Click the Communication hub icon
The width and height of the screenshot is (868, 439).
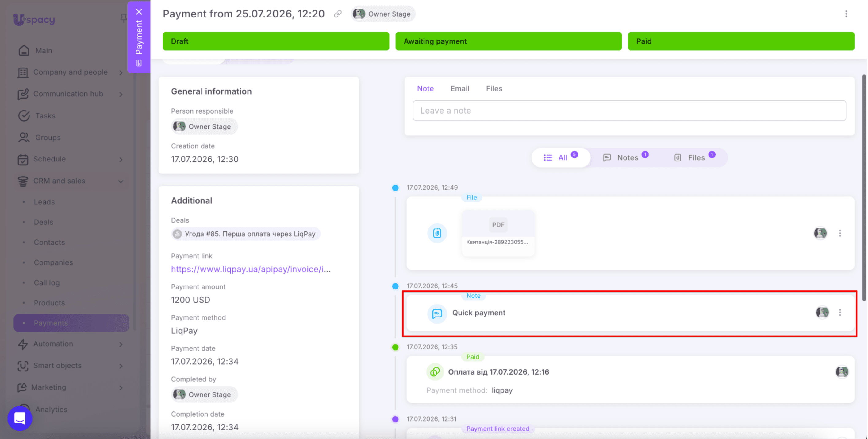23,94
